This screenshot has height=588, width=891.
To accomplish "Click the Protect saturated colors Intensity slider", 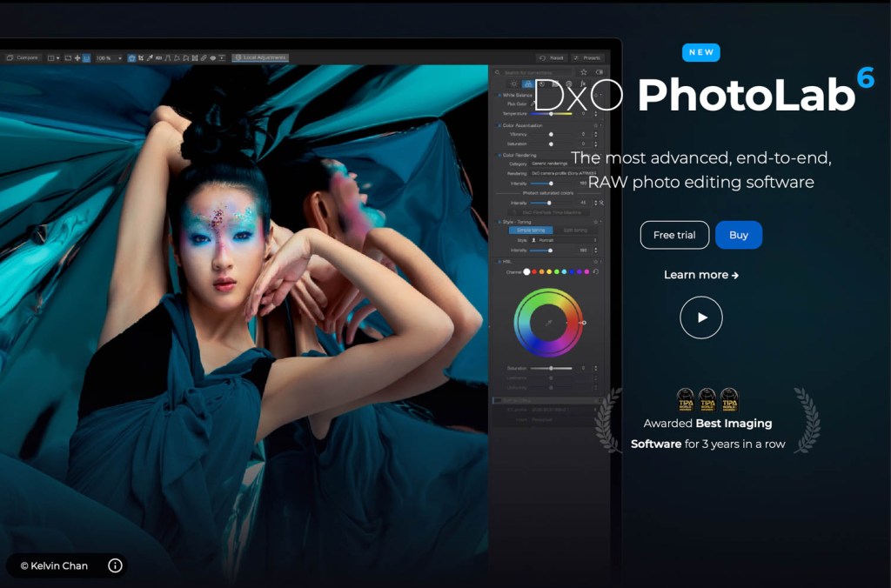I will click(549, 203).
